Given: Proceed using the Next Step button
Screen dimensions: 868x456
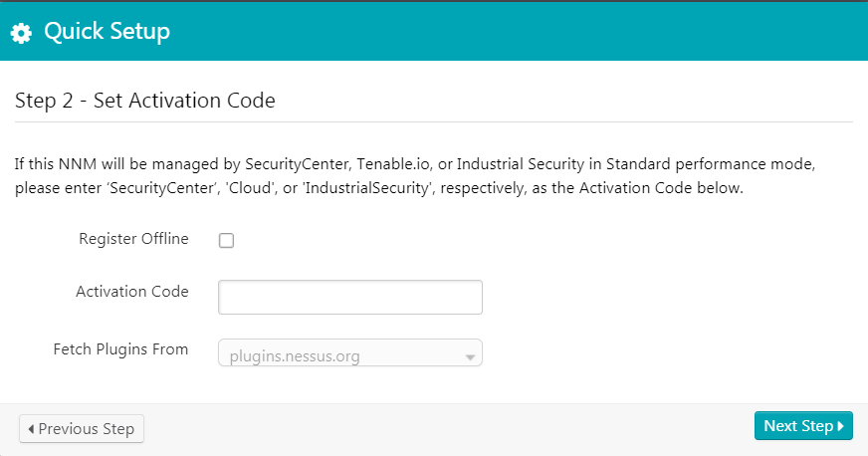Looking at the screenshot, I should pyautogui.click(x=802, y=426).
